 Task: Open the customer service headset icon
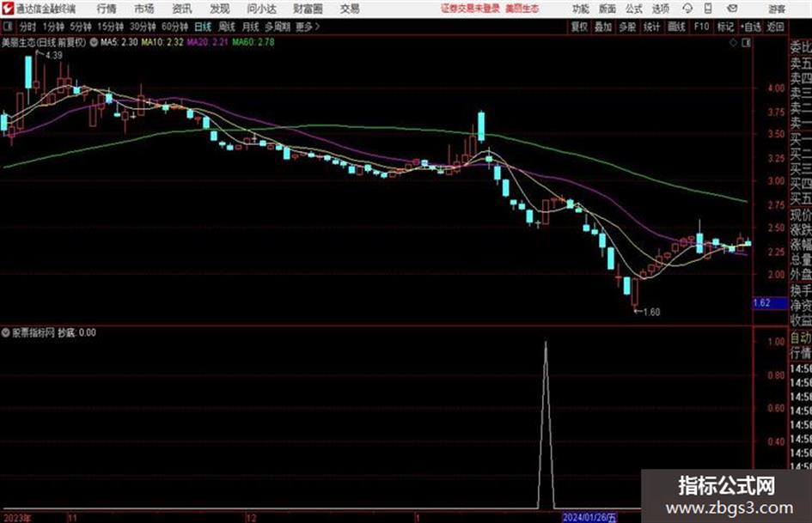pyautogui.click(x=687, y=9)
